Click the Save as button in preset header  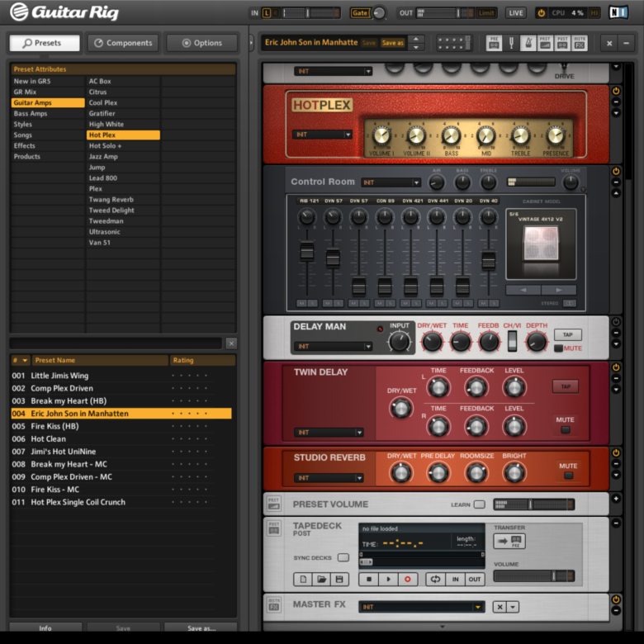pyautogui.click(x=392, y=43)
